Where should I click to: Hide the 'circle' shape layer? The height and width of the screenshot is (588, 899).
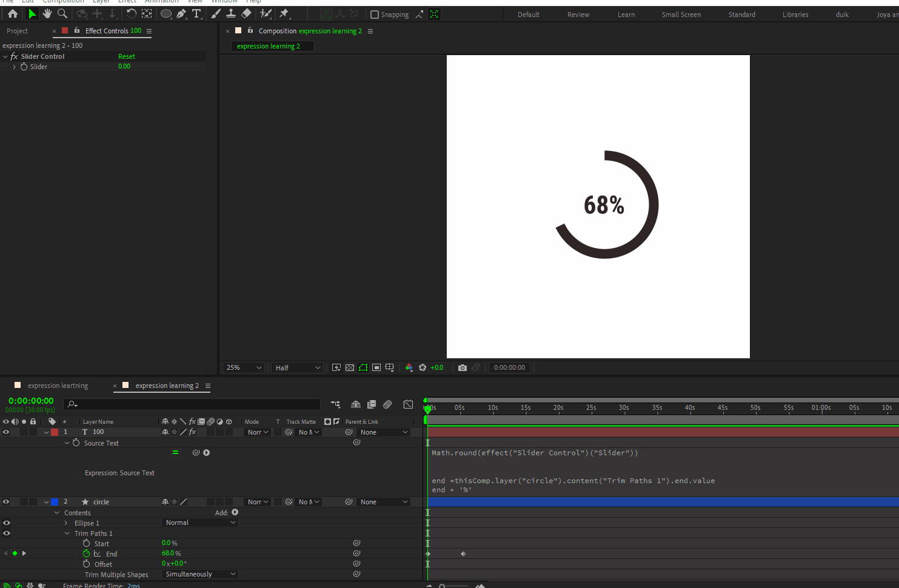click(x=6, y=502)
